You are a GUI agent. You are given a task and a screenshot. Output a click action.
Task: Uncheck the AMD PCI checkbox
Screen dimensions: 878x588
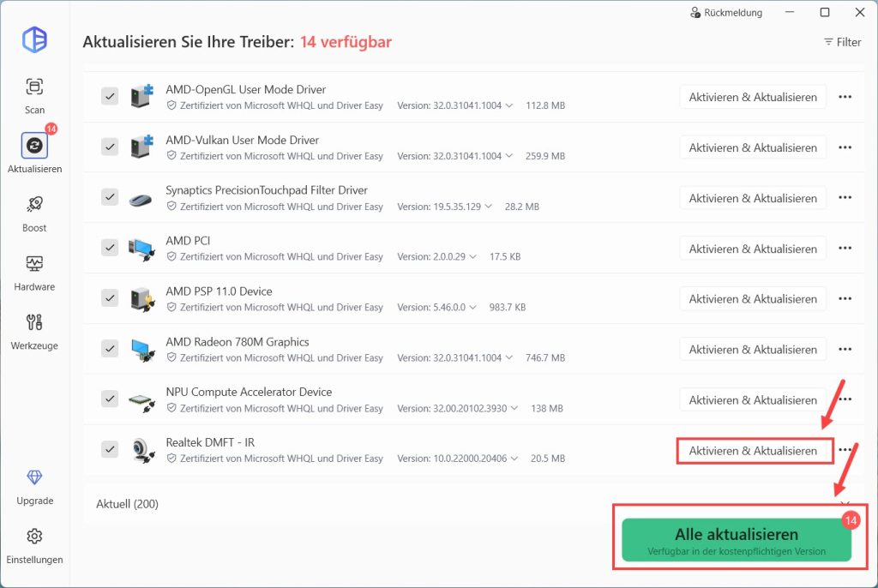click(110, 248)
